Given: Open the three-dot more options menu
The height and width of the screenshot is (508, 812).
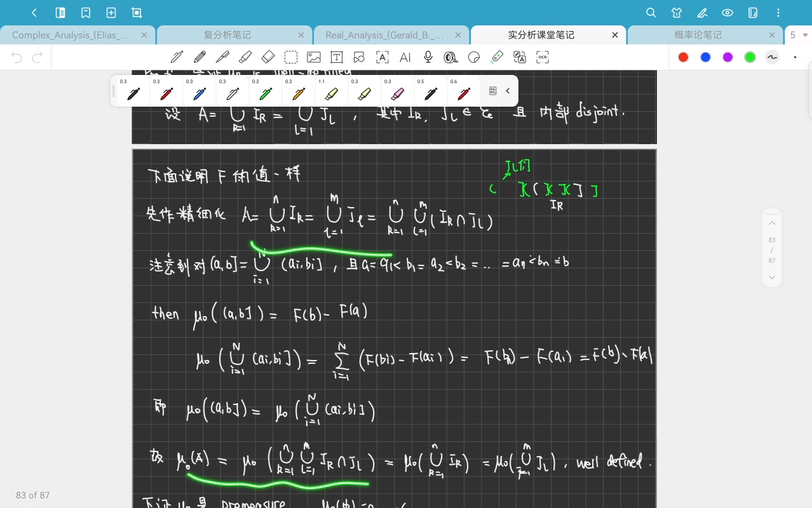Looking at the screenshot, I should coord(779,13).
